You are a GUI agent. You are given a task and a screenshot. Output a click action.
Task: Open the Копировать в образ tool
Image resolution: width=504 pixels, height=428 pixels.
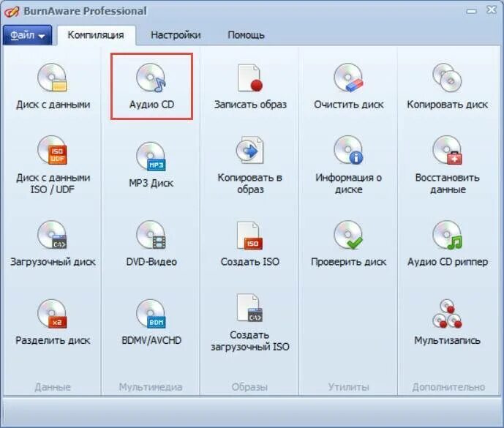click(x=250, y=165)
